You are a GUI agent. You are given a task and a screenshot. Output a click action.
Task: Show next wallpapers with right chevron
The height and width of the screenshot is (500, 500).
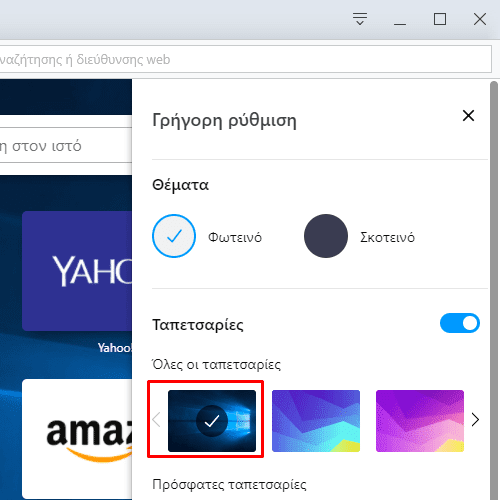(x=475, y=420)
